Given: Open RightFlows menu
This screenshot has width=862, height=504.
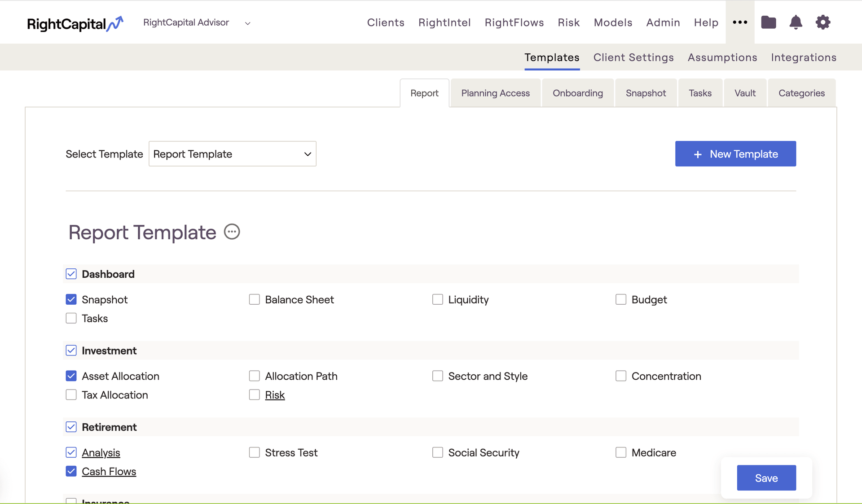Looking at the screenshot, I should pyautogui.click(x=514, y=22).
